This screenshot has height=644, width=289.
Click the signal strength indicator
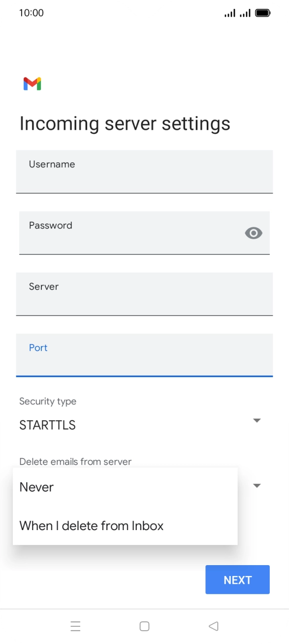coord(231,13)
